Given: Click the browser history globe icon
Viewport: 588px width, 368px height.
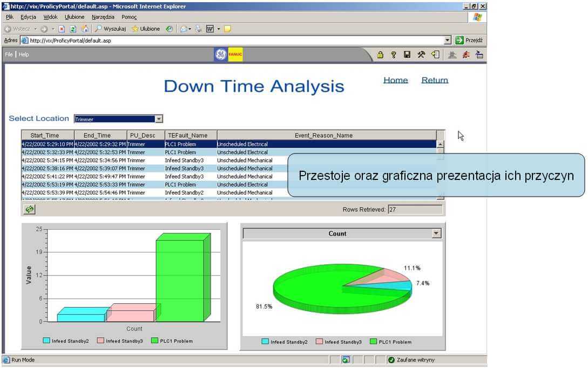Looking at the screenshot, I should (170, 29).
